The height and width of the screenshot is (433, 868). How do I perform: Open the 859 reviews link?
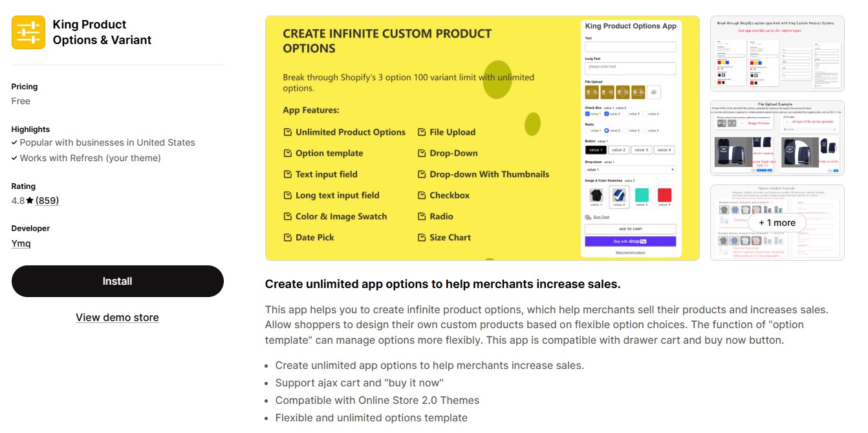(x=47, y=201)
